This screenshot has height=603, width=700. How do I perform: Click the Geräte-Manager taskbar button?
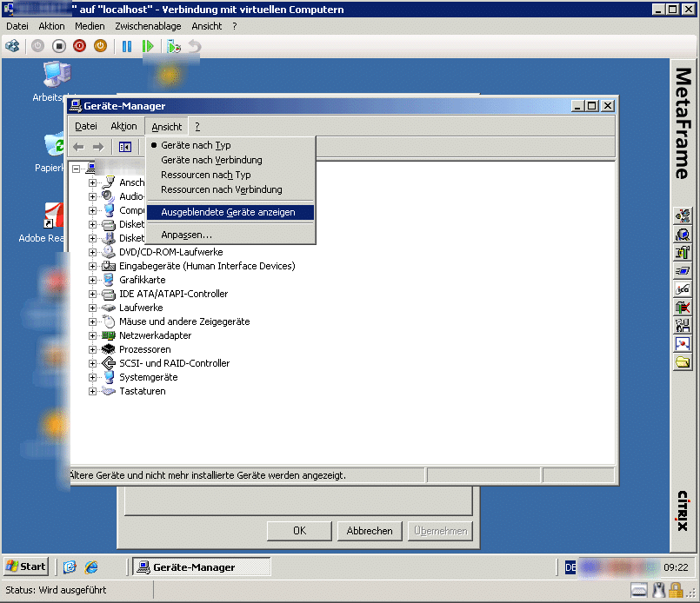[202, 567]
